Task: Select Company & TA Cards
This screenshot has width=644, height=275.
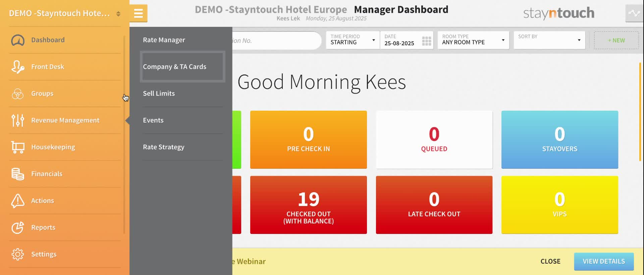Action: coord(183,67)
